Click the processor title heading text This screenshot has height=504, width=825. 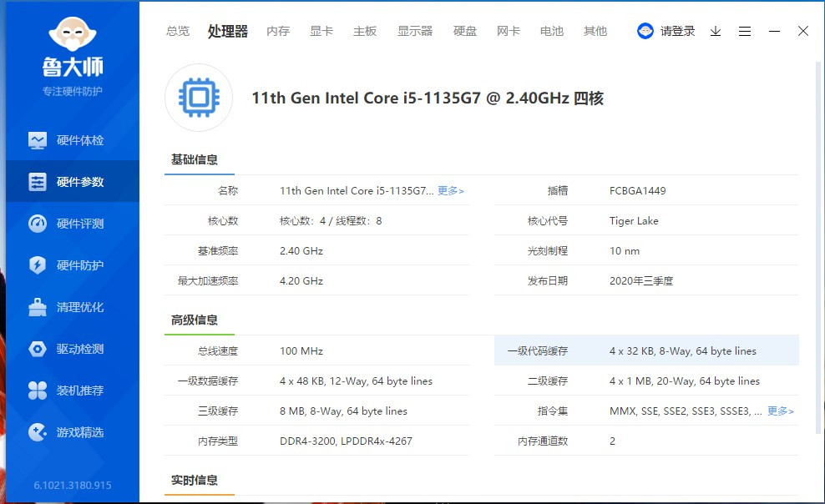428,98
